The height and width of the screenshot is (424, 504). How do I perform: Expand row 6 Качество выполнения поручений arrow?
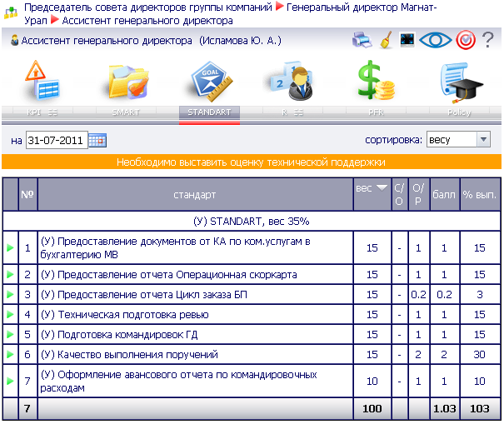[x=10, y=354]
